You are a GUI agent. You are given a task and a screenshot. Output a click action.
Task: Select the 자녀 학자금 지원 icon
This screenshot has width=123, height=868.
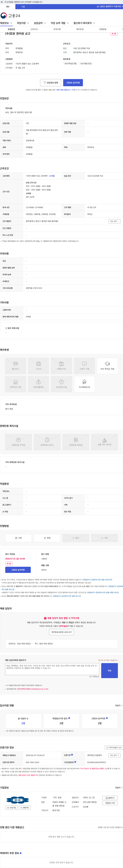click(x=107, y=366)
